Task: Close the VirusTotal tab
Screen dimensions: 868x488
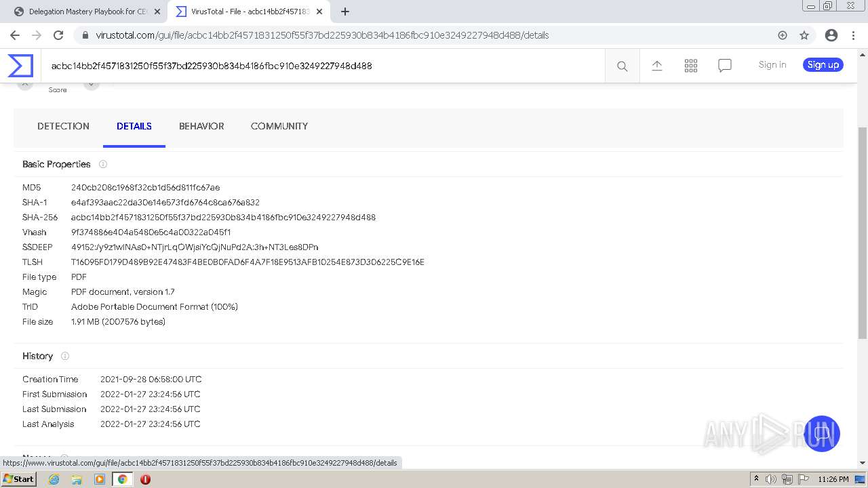Action: coord(319,12)
